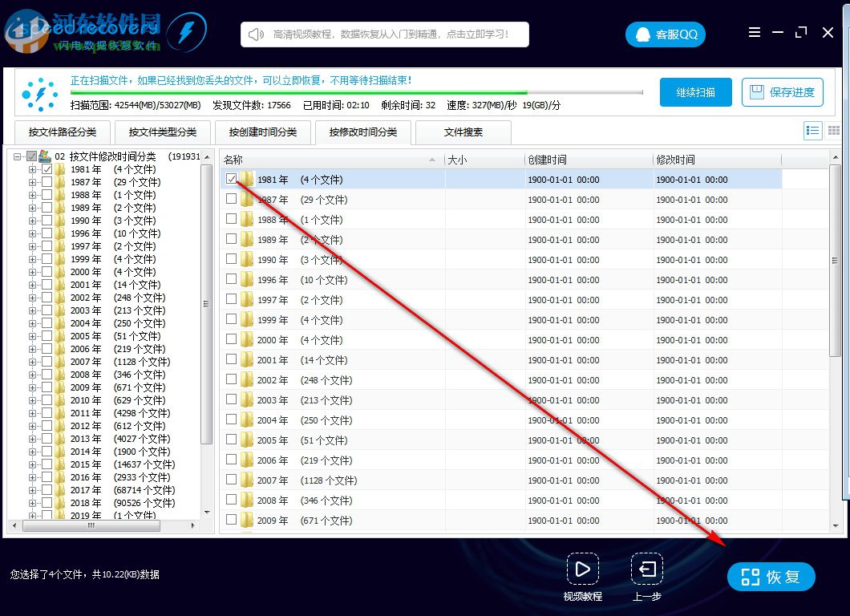Click the 上一步 back icon
850x616 pixels.
(646, 569)
